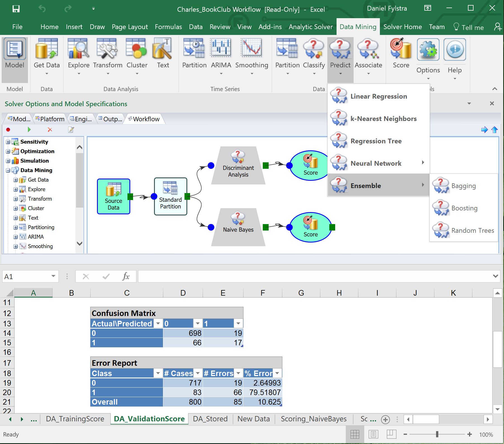The image size is (504, 444).
Task: Switch to the DA_TrainingScore sheet tab
Action: pos(75,419)
